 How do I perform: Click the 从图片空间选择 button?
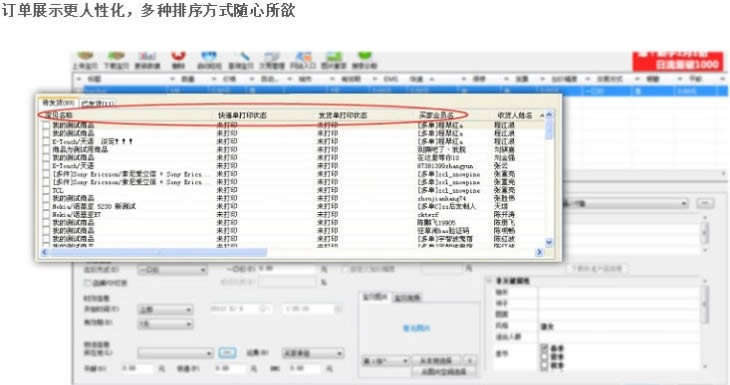point(444,371)
